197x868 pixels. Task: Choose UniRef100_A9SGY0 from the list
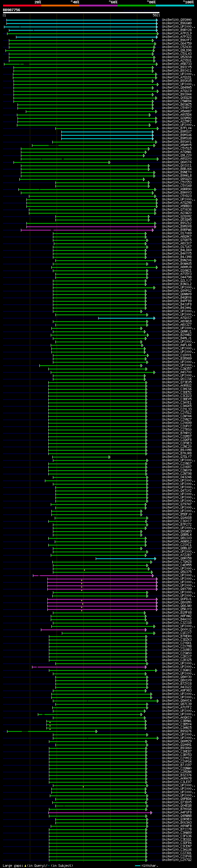point(176,159)
